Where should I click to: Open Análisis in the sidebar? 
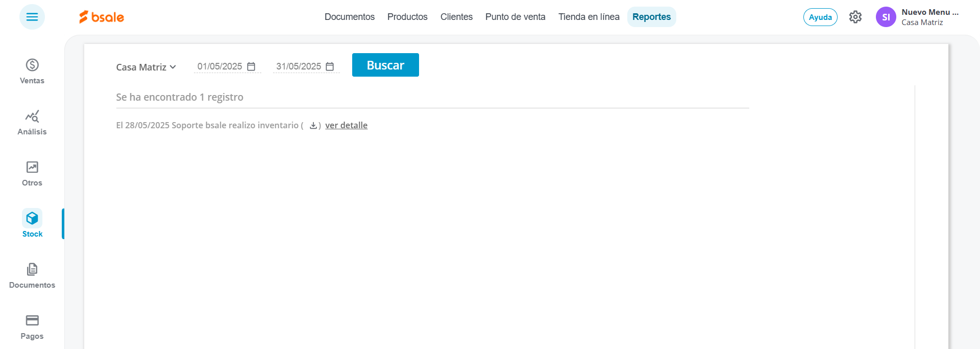(x=32, y=122)
